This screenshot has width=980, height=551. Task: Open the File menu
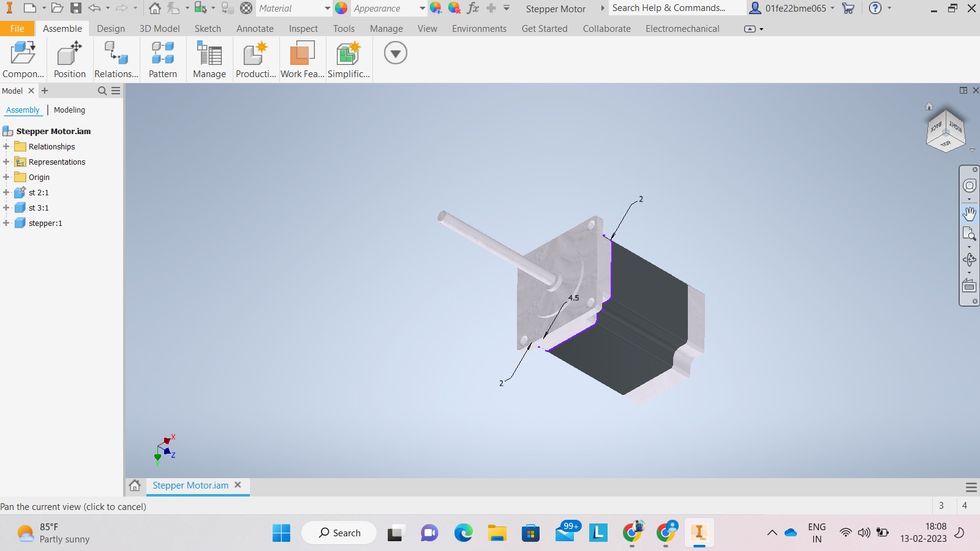(17, 28)
